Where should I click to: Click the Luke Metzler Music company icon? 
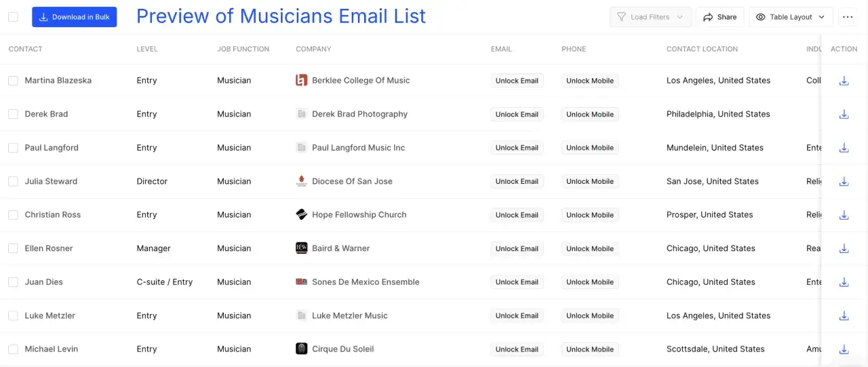point(302,315)
